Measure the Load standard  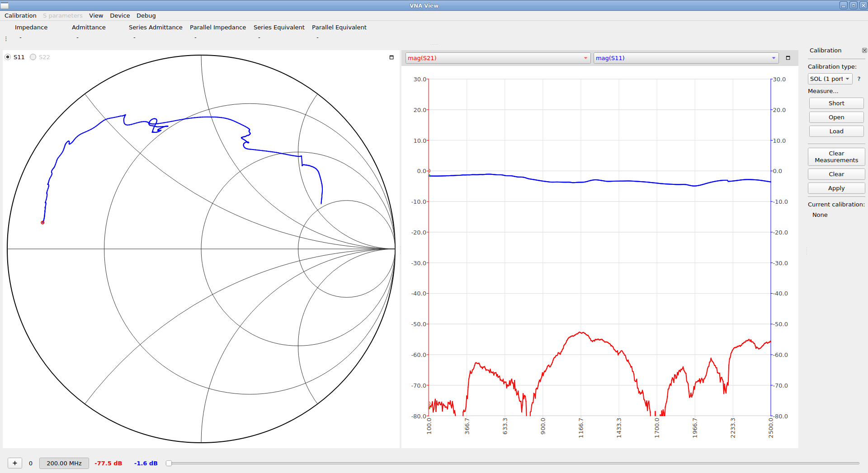836,131
